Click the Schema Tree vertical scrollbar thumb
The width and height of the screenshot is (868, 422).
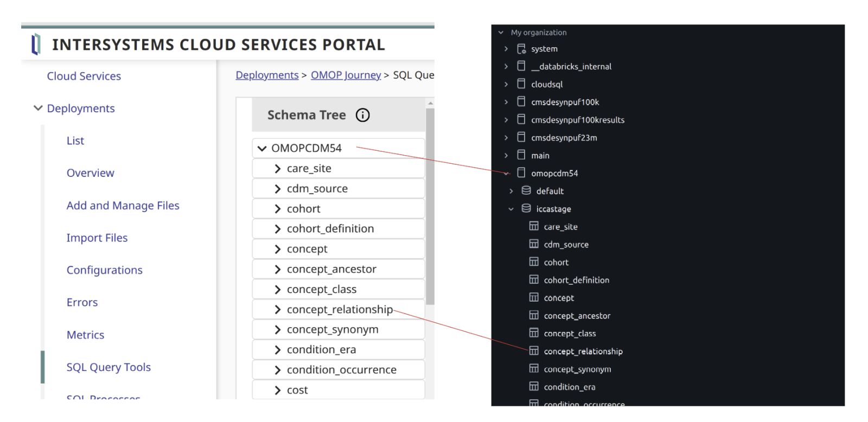pos(430,206)
